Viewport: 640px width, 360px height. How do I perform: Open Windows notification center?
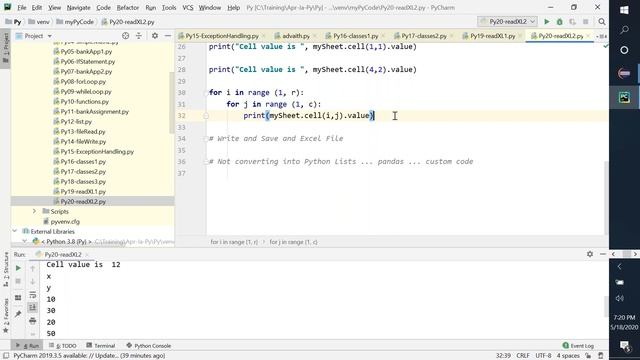point(624,346)
